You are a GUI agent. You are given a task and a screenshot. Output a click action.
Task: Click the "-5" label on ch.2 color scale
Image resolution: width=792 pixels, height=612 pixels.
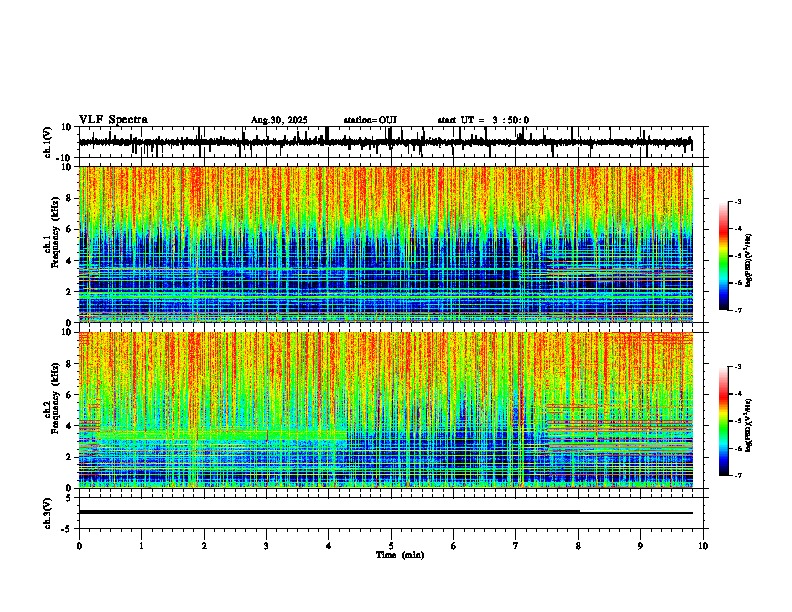738,421
